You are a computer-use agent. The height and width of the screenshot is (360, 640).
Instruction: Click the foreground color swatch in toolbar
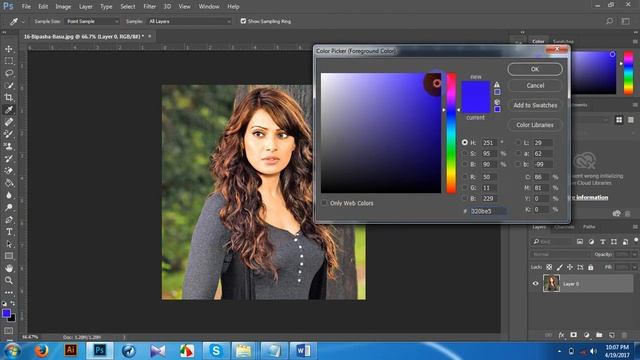[6, 313]
